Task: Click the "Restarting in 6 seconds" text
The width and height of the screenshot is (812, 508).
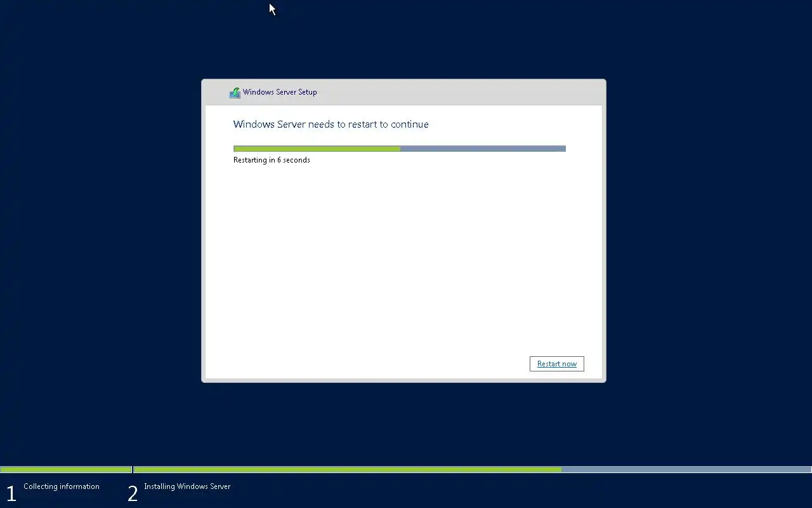Action: pyautogui.click(x=272, y=160)
